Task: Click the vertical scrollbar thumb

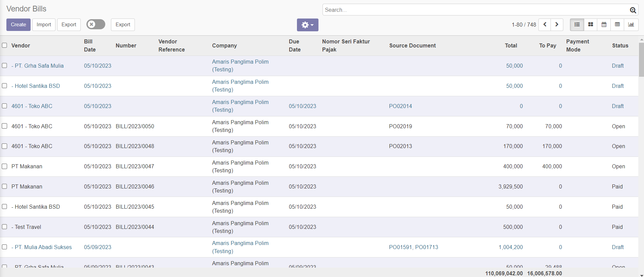Action: 641,60
